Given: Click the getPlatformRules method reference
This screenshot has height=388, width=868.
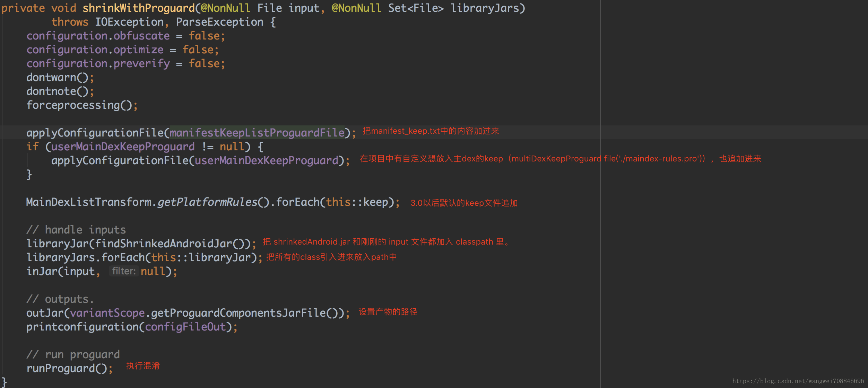Looking at the screenshot, I should [x=207, y=202].
